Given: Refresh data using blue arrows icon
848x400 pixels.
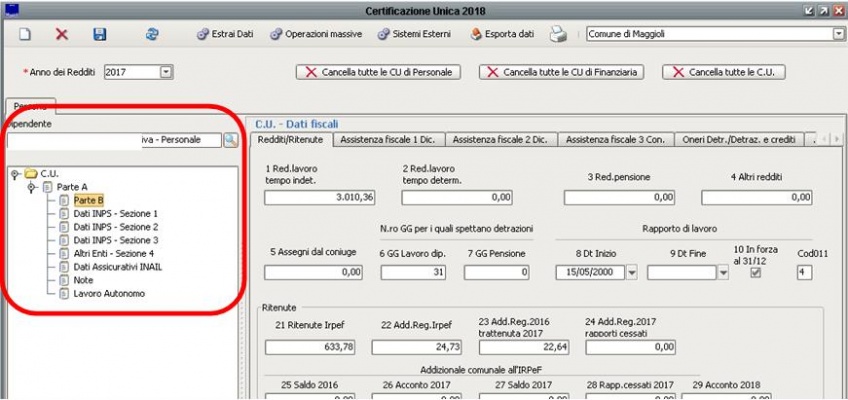Looking at the screenshot, I should (x=151, y=35).
